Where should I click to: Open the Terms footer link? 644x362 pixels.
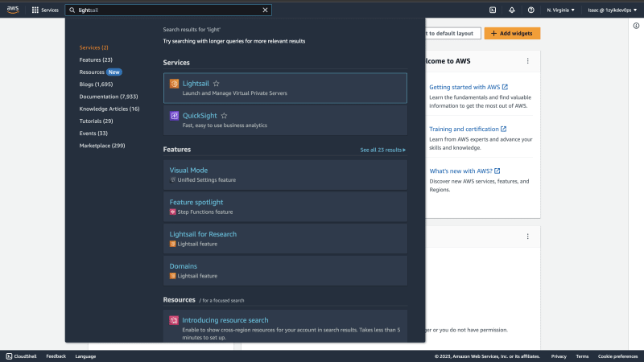pos(582,356)
